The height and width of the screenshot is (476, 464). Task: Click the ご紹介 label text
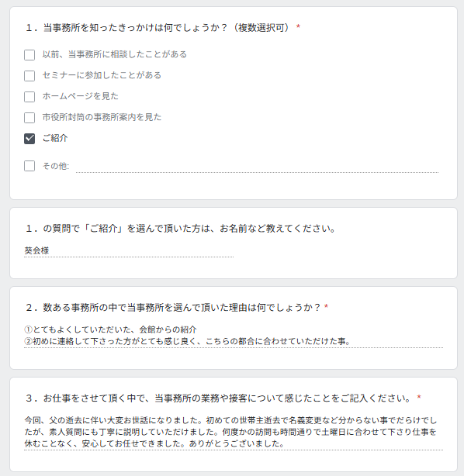55,138
